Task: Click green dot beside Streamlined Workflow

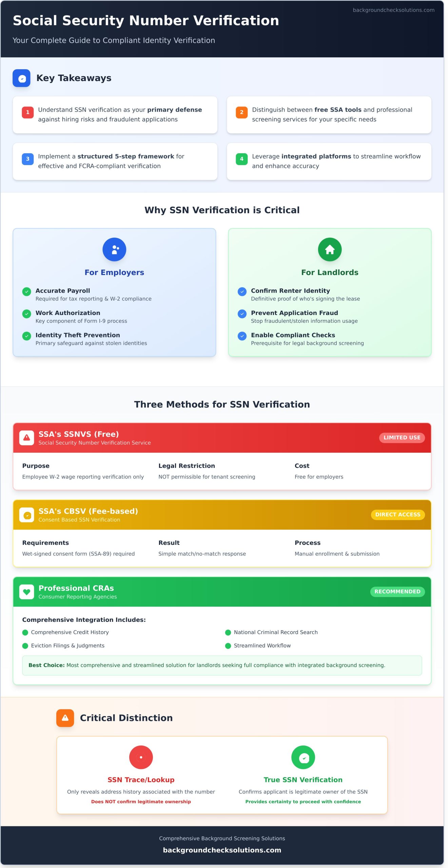Action: point(228,646)
